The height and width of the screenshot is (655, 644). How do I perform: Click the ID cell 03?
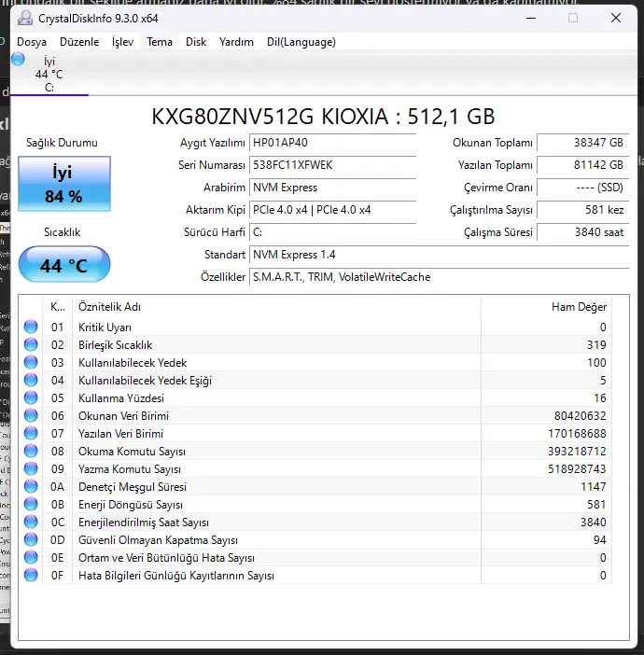58,363
